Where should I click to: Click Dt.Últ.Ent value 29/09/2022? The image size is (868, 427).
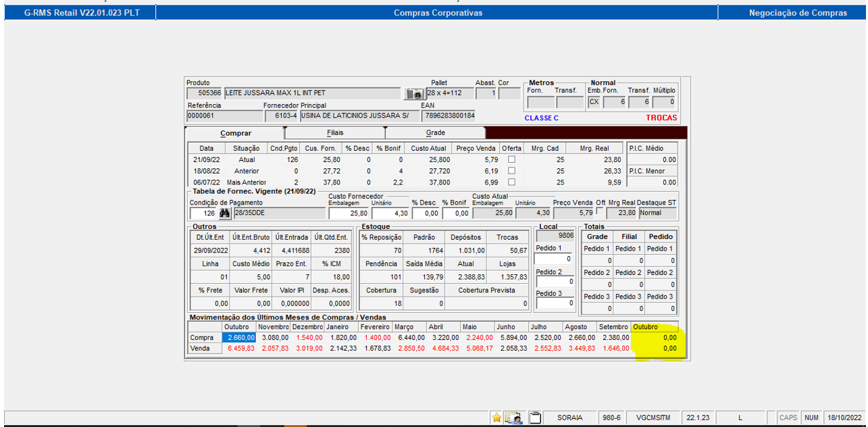pyautogui.click(x=209, y=250)
